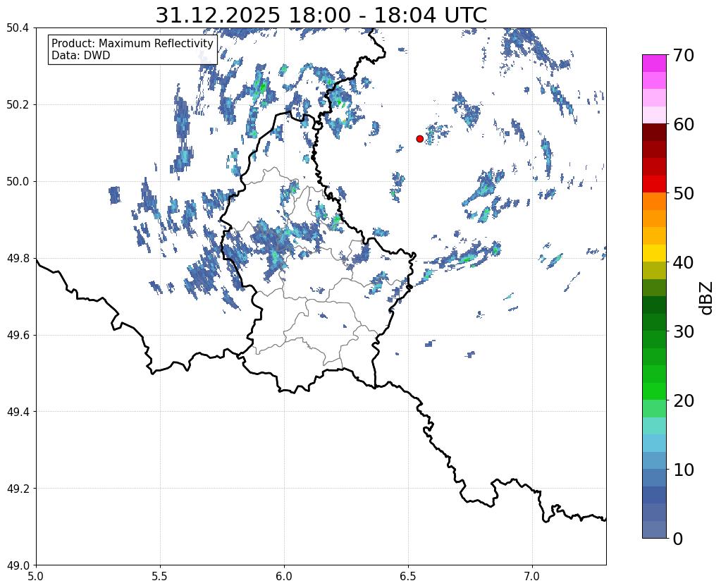Click the longitude axis label 5.5
This screenshot has width=721, height=588.
[160, 576]
